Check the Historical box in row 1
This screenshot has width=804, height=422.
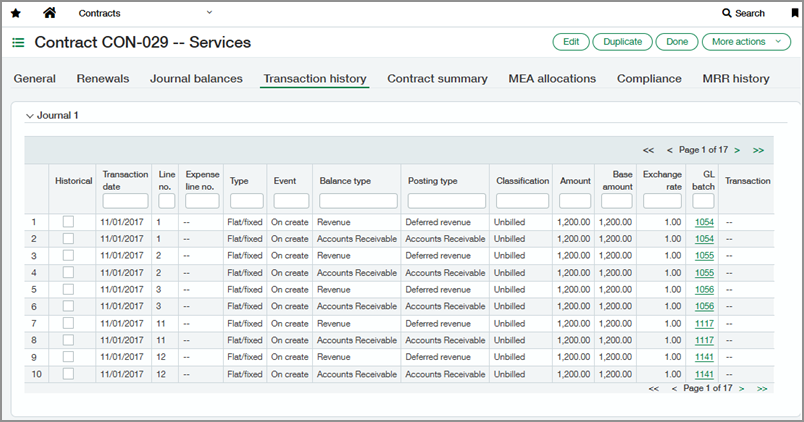point(68,222)
